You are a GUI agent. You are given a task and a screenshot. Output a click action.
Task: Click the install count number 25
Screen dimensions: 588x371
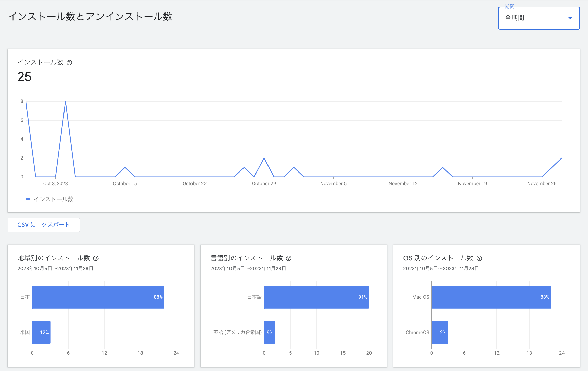click(24, 77)
